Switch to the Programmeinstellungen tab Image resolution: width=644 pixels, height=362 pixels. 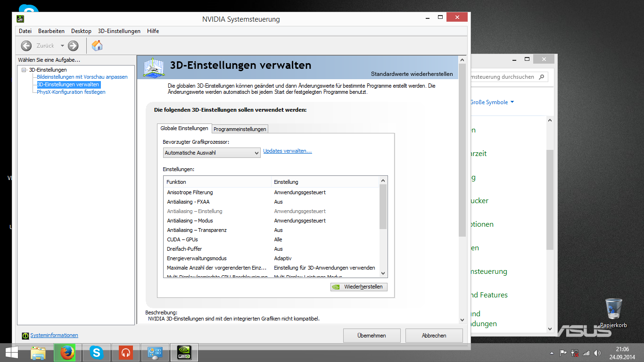[x=240, y=129]
